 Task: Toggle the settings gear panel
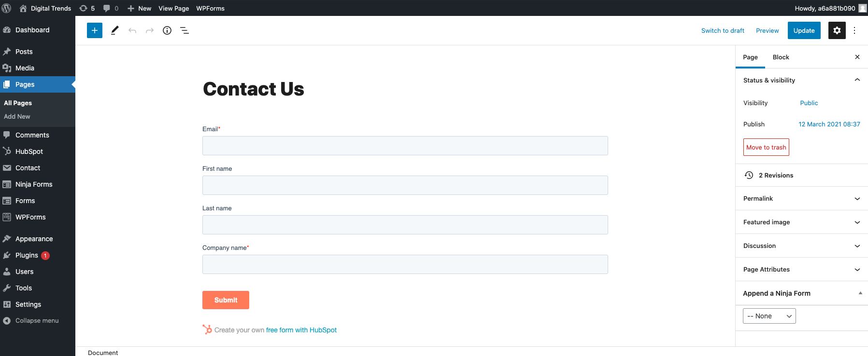click(837, 30)
